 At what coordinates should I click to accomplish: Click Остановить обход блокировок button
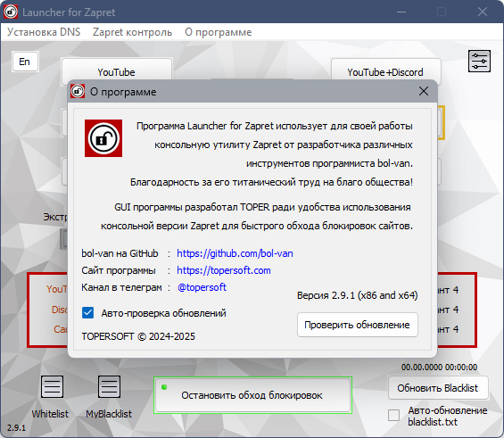pyautogui.click(x=253, y=395)
